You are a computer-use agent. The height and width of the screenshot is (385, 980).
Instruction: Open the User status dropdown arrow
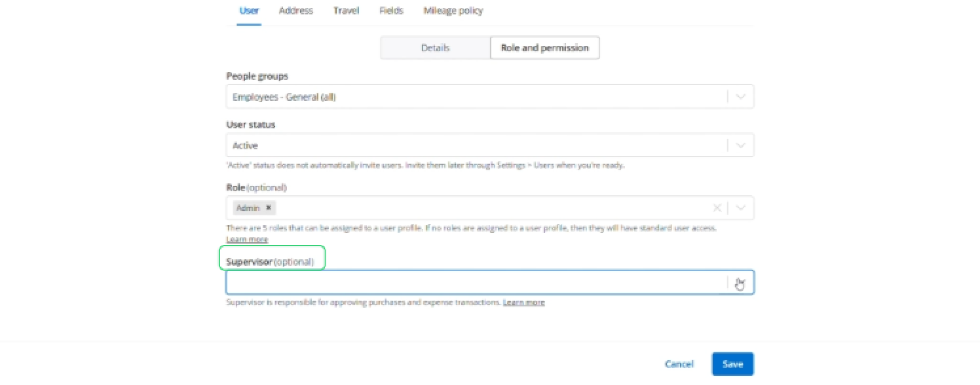741,145
